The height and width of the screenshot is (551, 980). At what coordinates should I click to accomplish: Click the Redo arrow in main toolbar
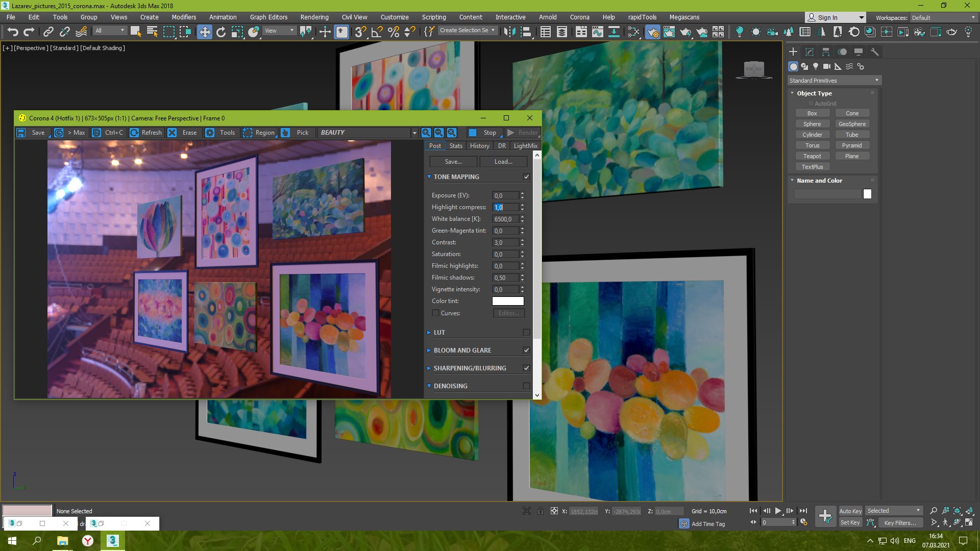pos(29,32)
